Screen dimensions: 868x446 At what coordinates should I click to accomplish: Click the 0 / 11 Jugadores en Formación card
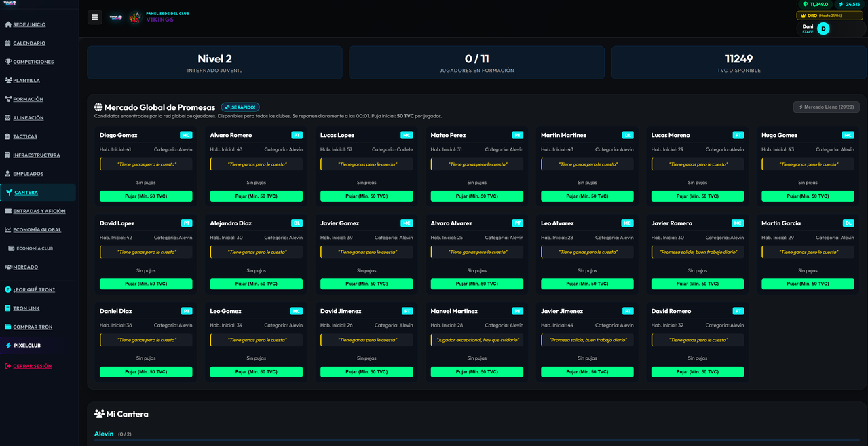pos(476,62)
